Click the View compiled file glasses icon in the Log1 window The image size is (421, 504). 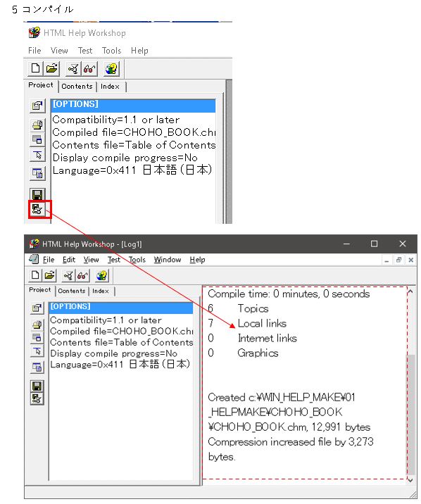[82, 275]
